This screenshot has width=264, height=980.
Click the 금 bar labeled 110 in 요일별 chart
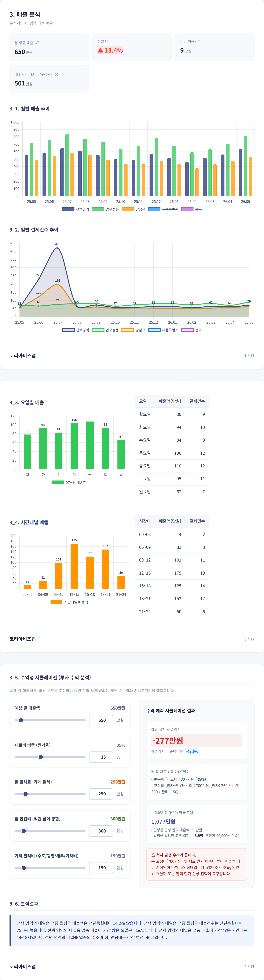coord(90,445)
